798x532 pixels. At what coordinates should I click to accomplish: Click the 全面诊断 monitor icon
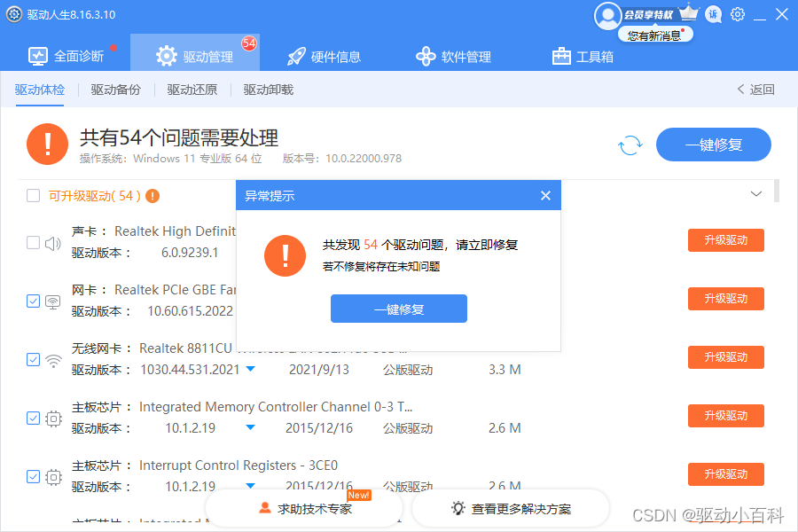click(x=37, y=57)
